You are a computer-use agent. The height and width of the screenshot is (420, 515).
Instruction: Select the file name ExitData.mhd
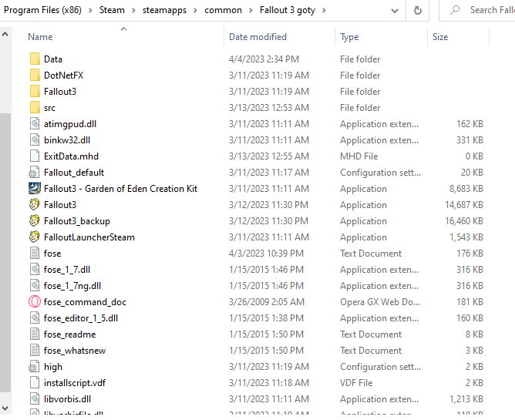coord(71,156)
